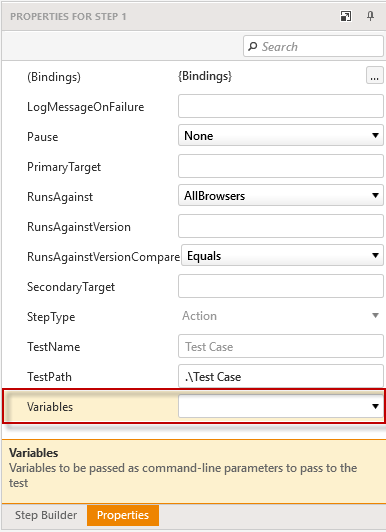Click the SecondaryTarget input field
Screen dimensions: 386x532
[x=281, y=286]
